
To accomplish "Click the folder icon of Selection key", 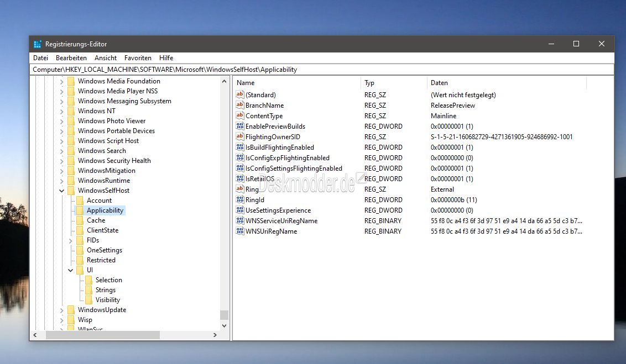I will 88,280.
